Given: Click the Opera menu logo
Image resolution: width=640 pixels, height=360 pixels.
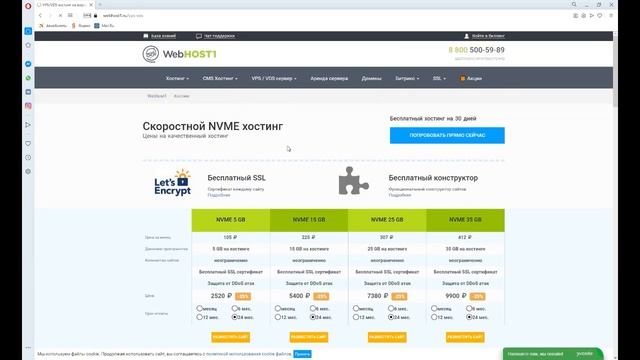Looking at the screenshot, I should 28,6.
